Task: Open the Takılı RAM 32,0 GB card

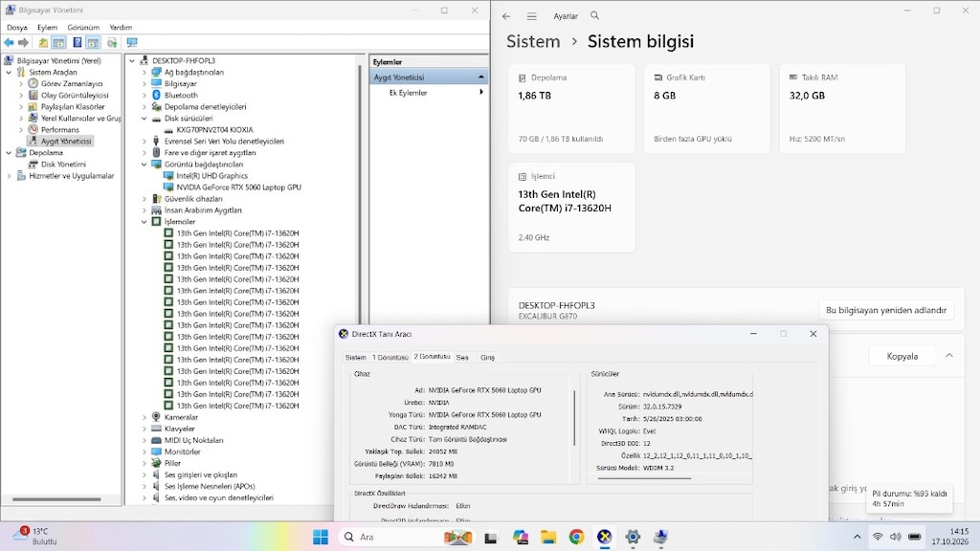Action: (x=842, y=109)
